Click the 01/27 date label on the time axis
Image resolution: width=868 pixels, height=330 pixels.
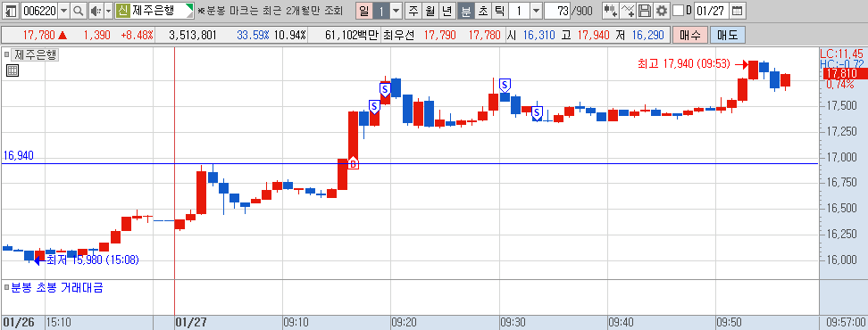coord(191,322)
